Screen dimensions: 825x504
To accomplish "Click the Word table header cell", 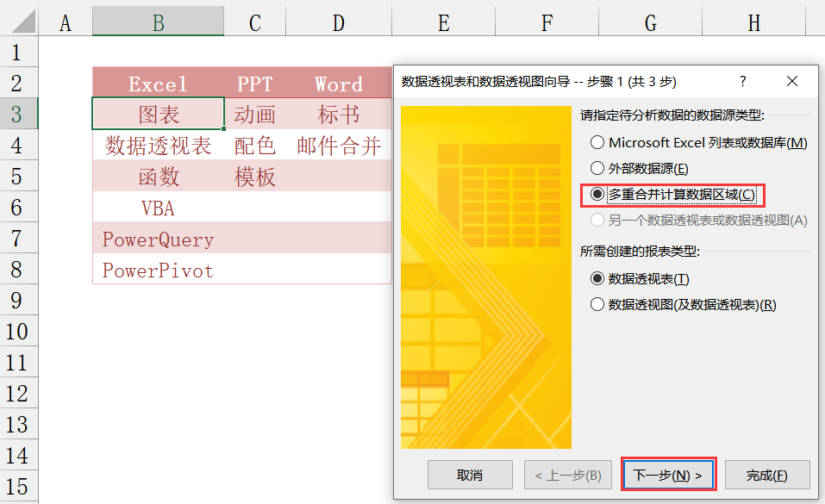I will coord(338,83).
